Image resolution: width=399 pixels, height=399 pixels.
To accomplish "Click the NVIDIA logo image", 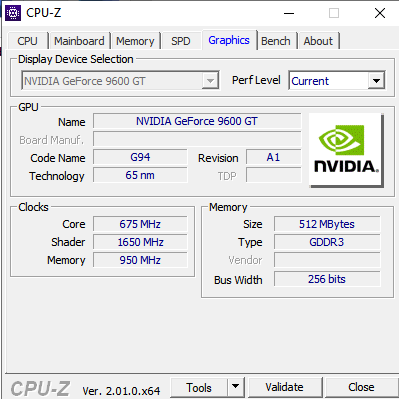I will click(x=346, y=150).
